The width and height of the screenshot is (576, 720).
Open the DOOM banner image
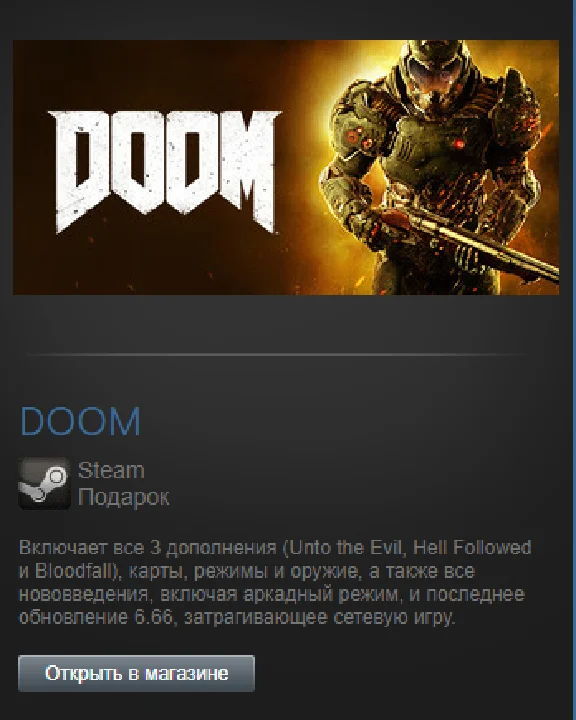click(286, 167)
